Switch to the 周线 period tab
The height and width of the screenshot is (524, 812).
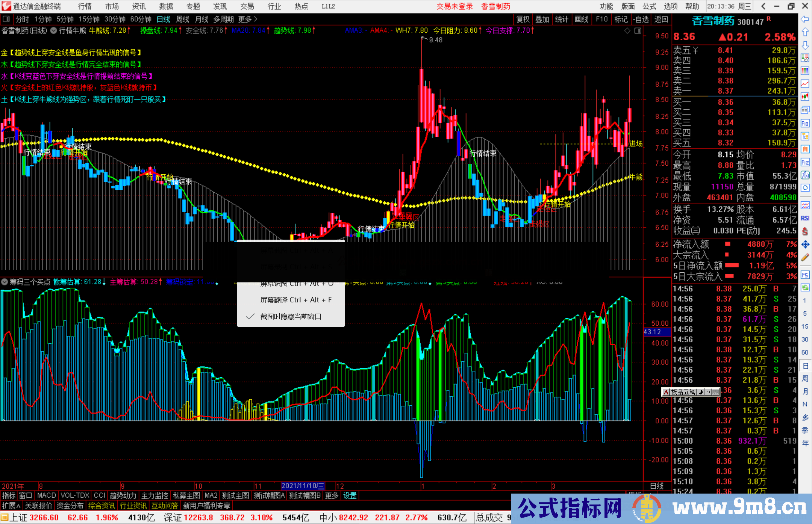[x=183, y=19]
